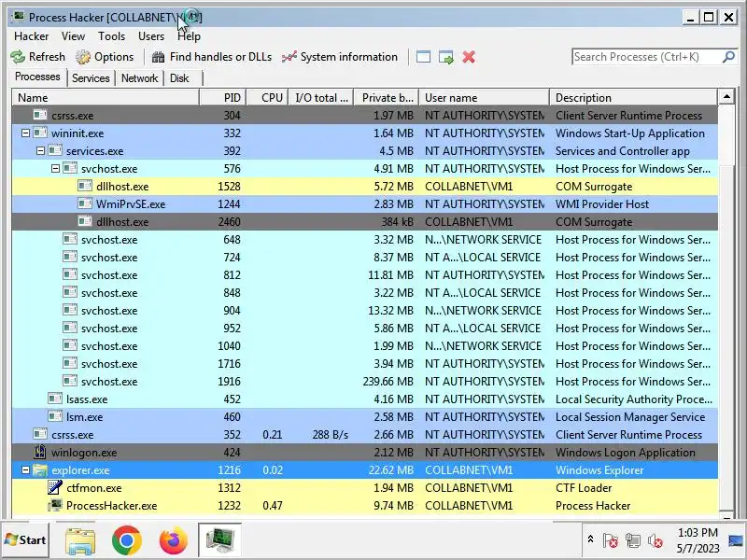Sort by the Name column header
747x560 pixels.
106,98
